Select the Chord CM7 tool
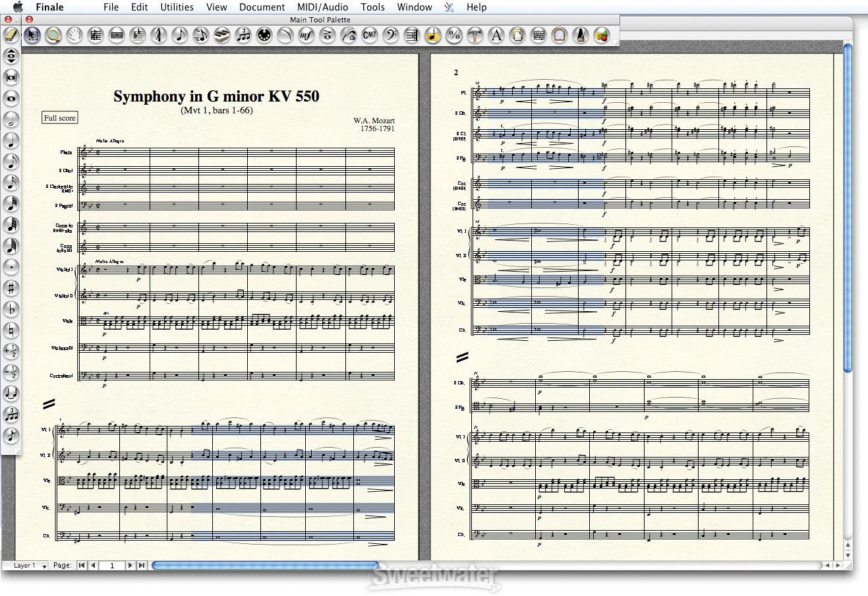 pyautogui.click(x=370, y=36)
